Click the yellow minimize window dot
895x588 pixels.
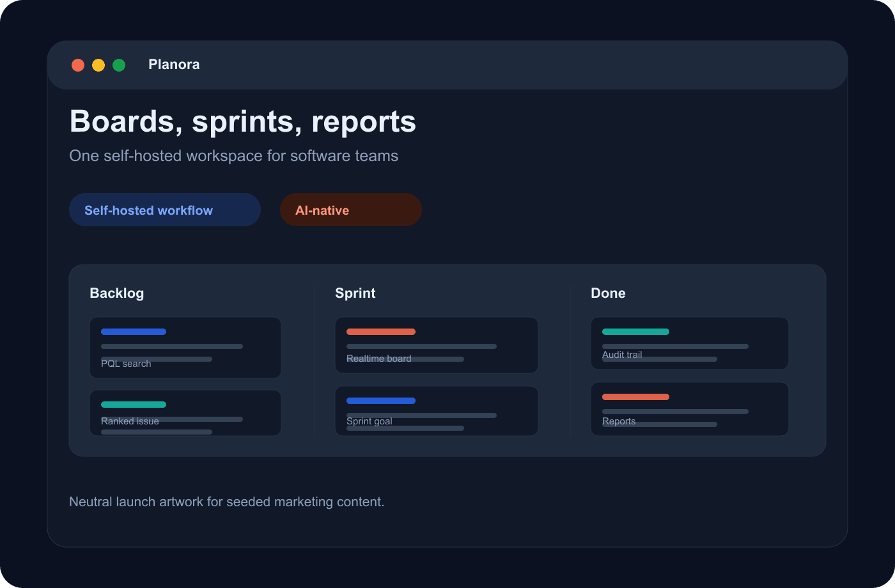coord(98,65)
